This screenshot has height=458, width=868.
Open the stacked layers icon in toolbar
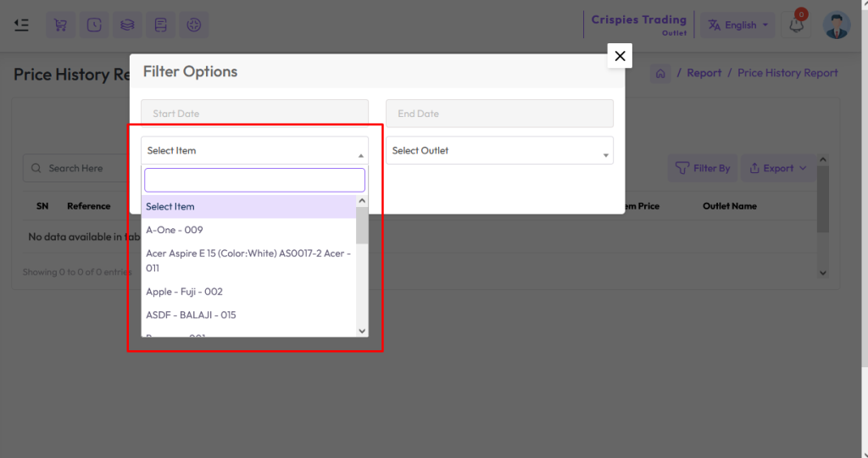tap(127, 25)
